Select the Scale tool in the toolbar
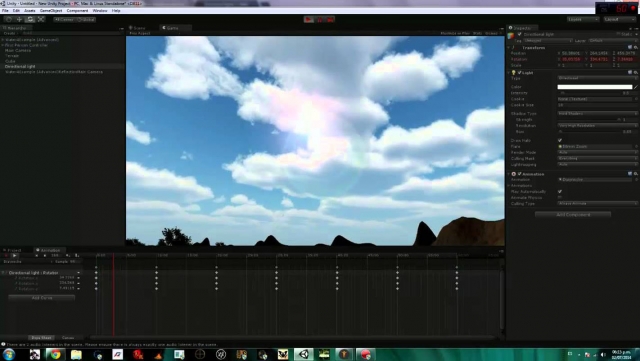The image size is (640, 361). tap(41, 19)
